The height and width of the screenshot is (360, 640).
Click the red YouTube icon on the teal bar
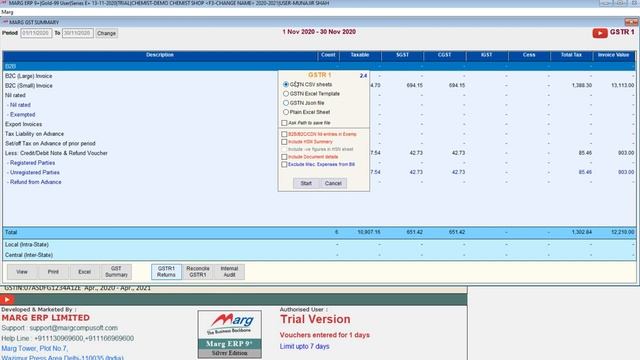(x=7, y=300)
